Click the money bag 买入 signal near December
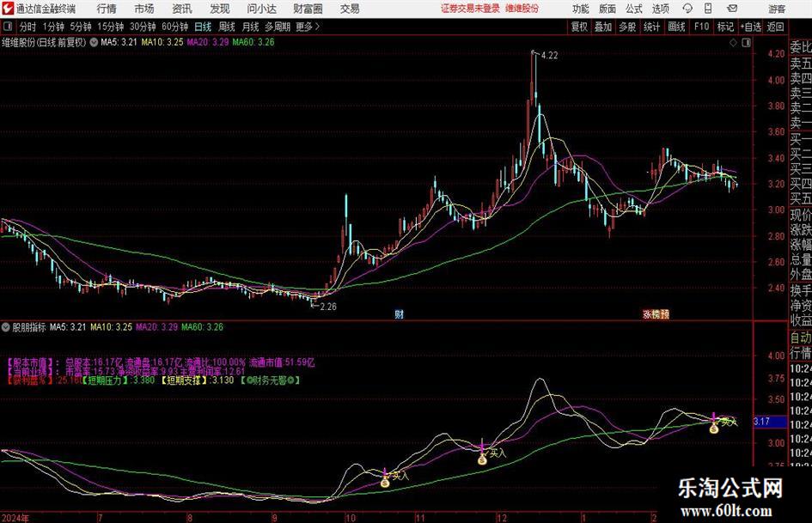Screen dimensions: 812x523 tap(482, 459)
